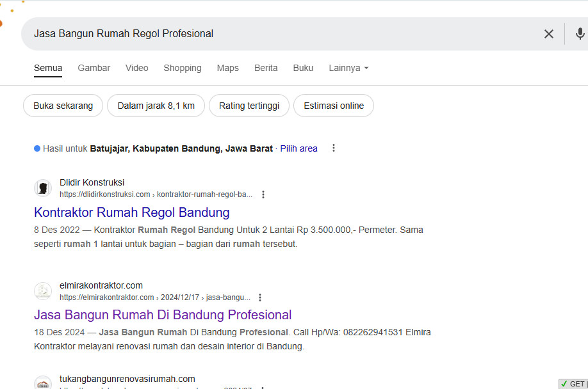Switch to Gambar tab

pos(94,68)
